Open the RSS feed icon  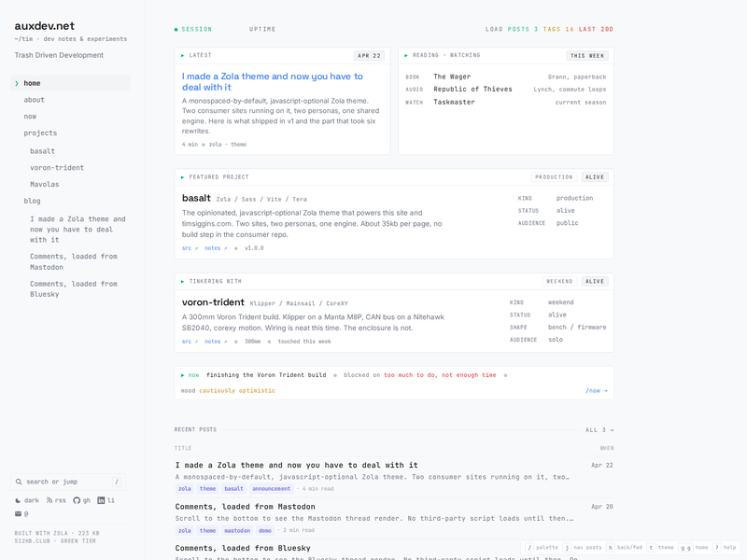pos(49,500)
